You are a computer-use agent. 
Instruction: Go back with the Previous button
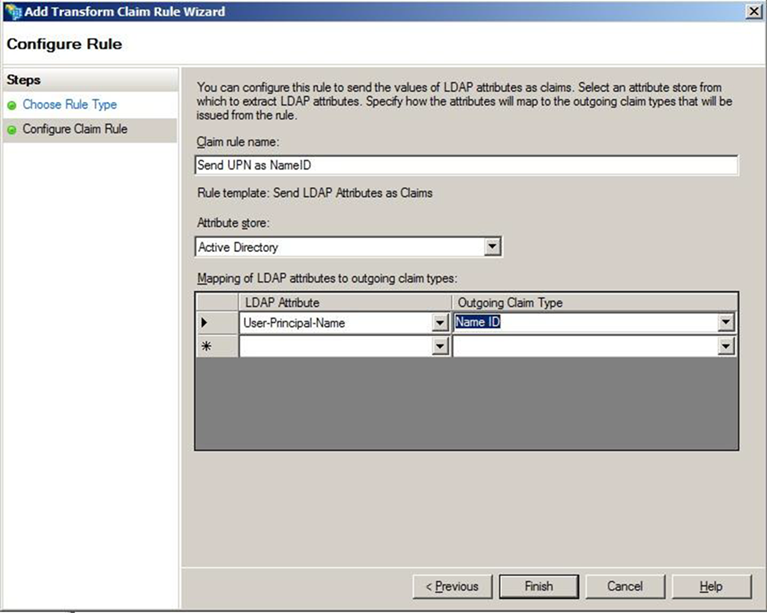(452, 586)
